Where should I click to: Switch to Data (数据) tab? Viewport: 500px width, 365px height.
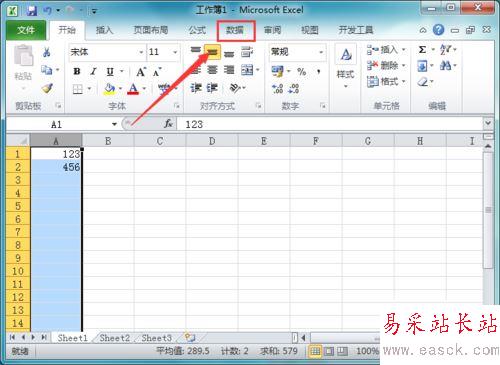tap(235, 30)
